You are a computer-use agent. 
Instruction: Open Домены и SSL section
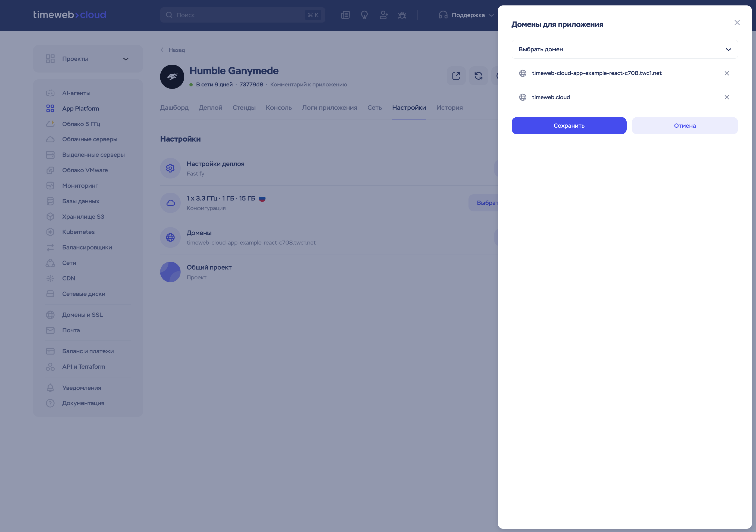pos(82,315)
